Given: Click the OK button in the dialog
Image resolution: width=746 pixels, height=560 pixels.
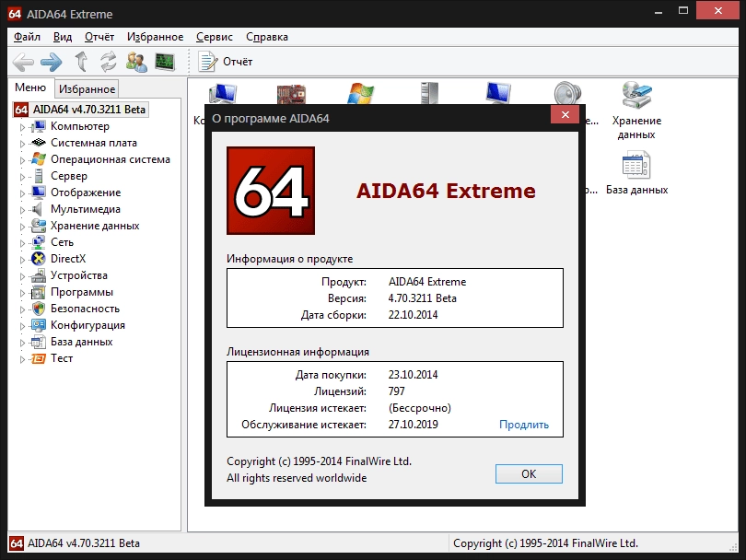Looking at the screenshot, I should (529, 474).
